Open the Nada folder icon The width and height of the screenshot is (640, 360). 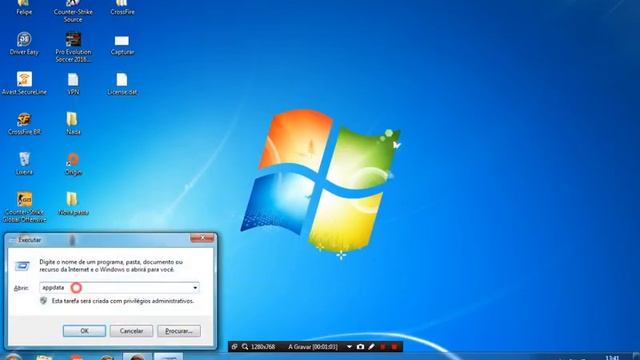(x=73, y=124)
